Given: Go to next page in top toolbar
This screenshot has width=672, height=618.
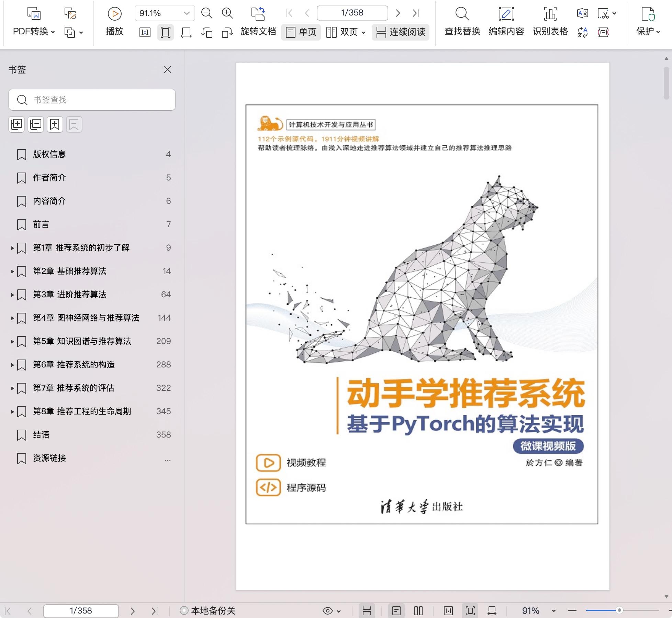Looking at the screenshot, I should point(398,13).
